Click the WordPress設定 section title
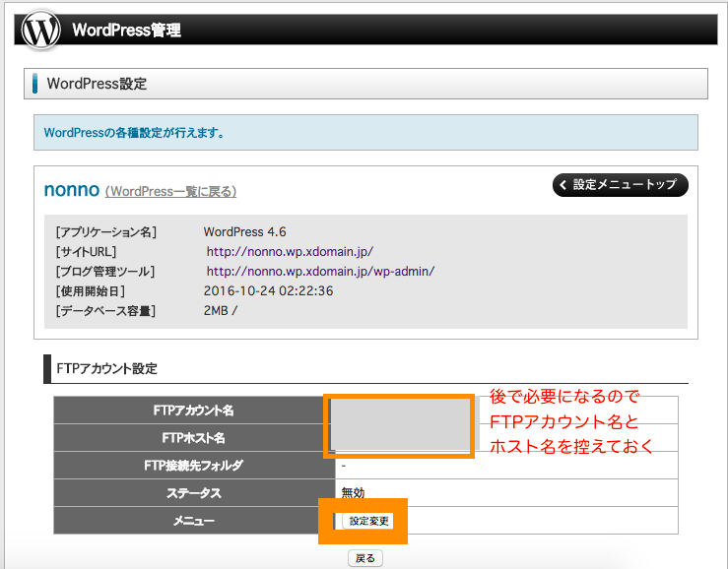 point(97,84)
